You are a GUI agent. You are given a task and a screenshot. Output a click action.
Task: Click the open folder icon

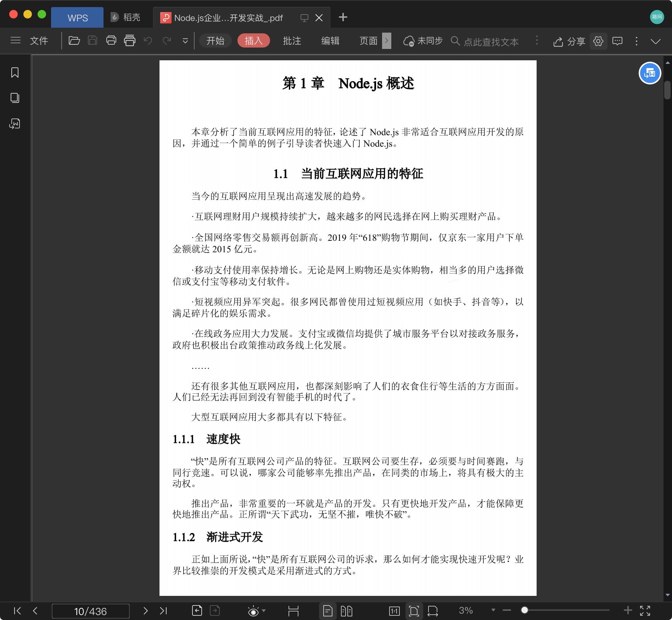click(x=74, y=40)
